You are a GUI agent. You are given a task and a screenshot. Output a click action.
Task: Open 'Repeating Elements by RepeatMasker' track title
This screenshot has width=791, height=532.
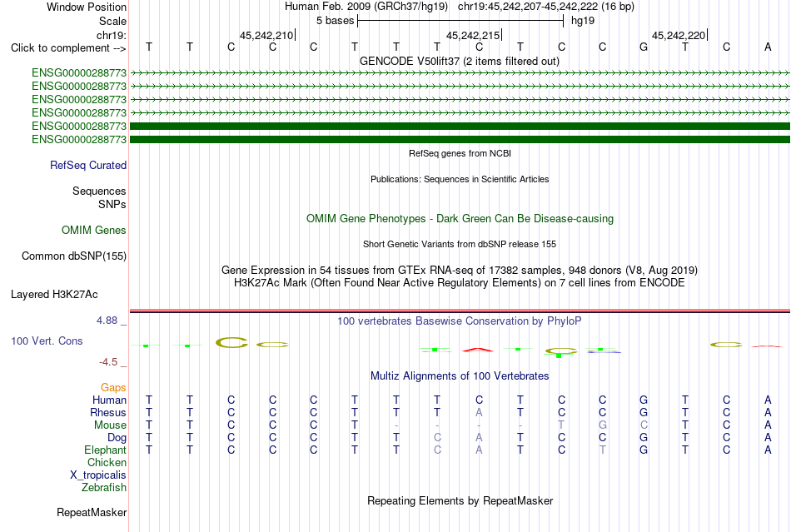460,500
